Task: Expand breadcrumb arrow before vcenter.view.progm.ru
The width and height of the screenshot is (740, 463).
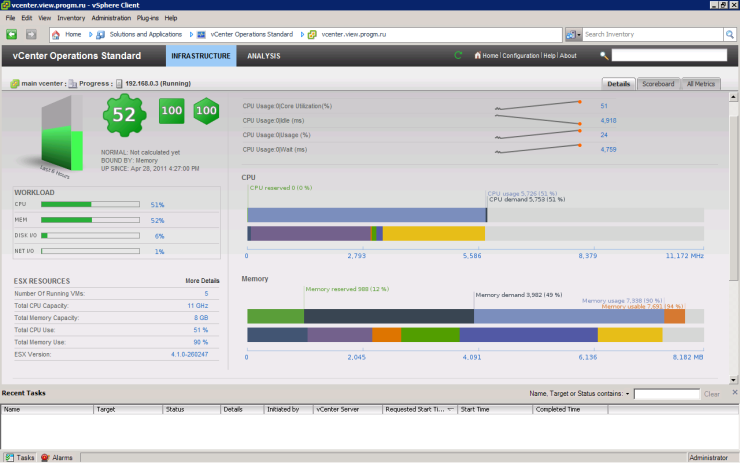Action: tap(302, 34)
